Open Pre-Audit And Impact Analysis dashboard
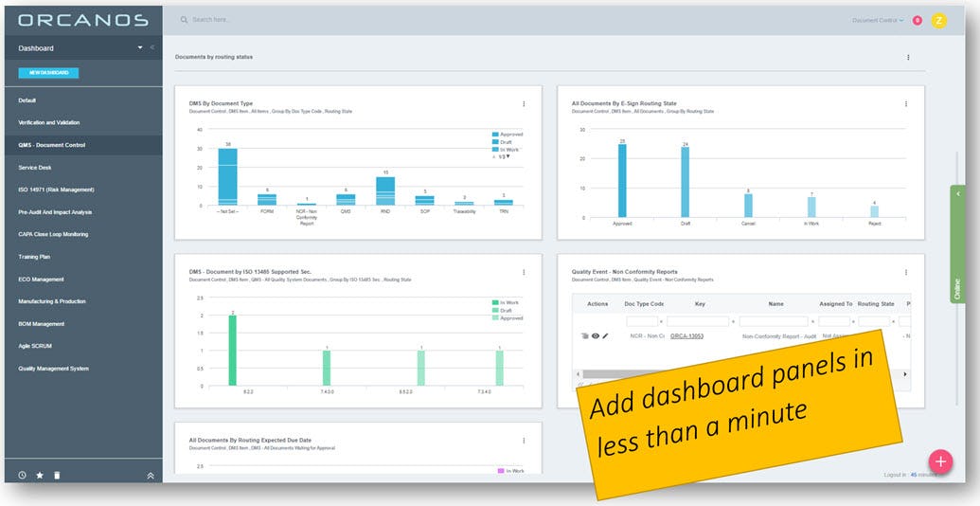This screenshot has width=980, height=506. click(x=55, y=212)
